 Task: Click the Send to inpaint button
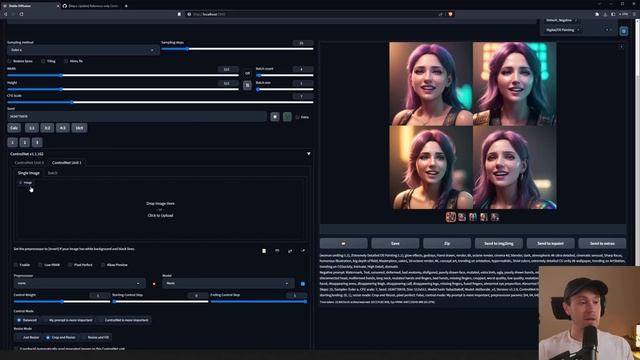click(x=551, y=243)
